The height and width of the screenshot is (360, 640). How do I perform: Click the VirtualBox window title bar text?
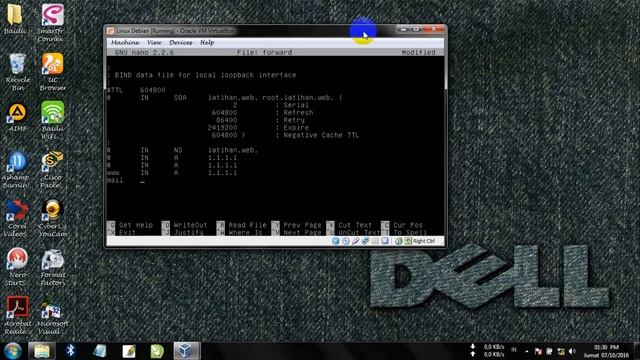pyautogui.click(x=176, y=31)
